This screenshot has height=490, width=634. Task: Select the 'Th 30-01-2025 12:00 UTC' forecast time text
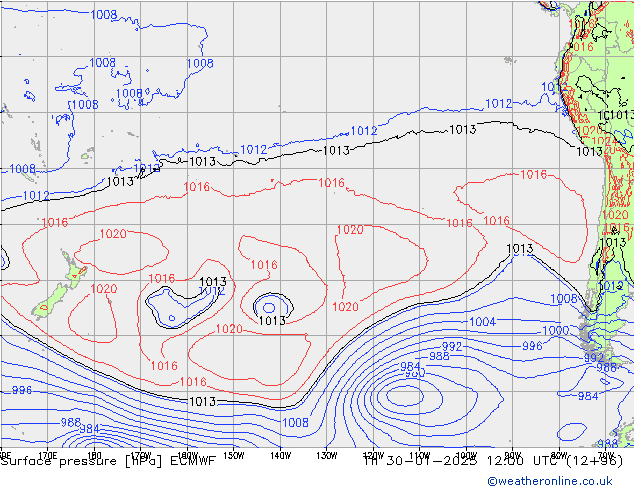pos(461,461)
